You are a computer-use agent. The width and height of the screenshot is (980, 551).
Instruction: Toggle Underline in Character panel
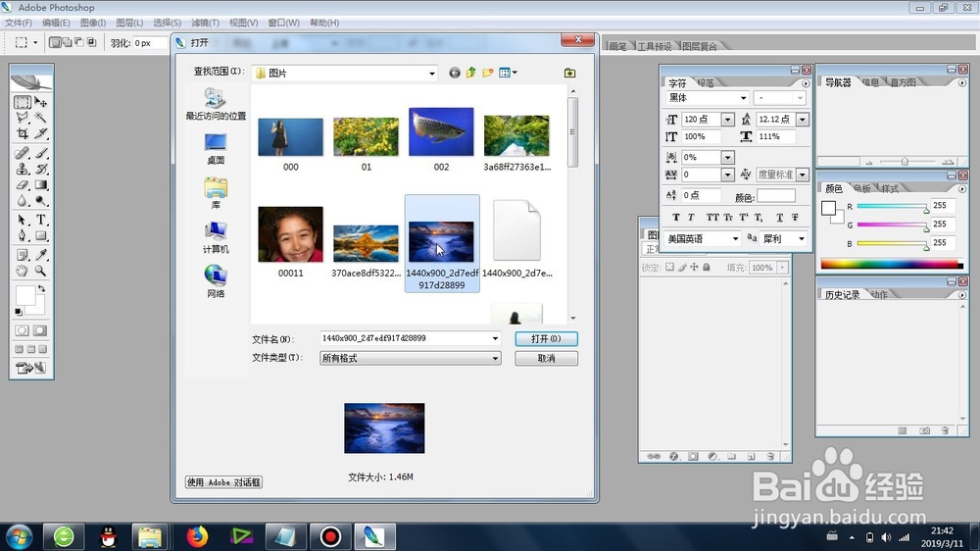(x=779, y=217)
